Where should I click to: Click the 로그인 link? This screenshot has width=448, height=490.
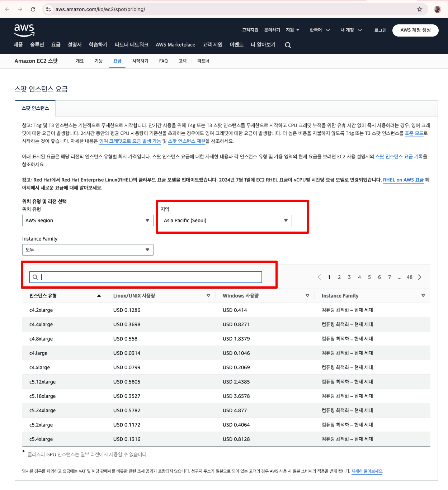point(381,30)
